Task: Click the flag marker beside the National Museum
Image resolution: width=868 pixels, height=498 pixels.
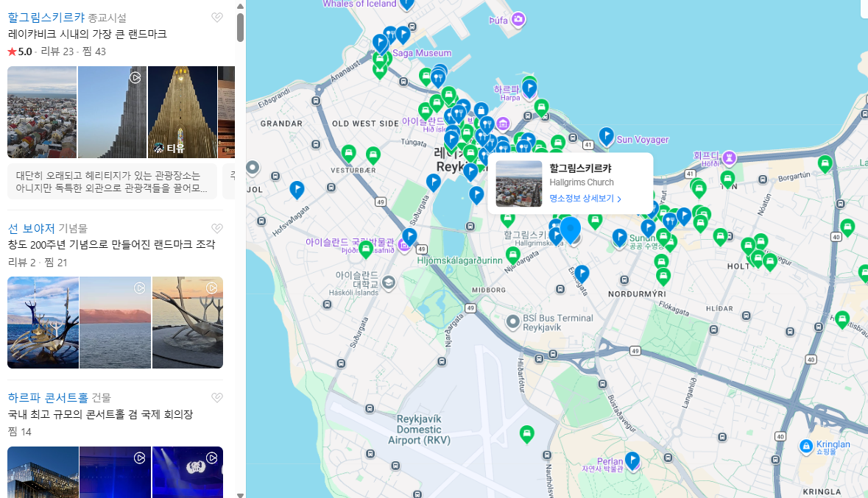Action: (409, 237)
